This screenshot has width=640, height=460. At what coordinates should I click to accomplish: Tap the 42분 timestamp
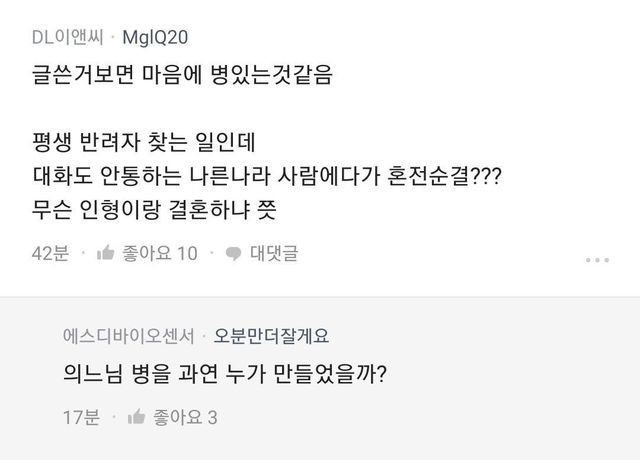pos(49,254)
